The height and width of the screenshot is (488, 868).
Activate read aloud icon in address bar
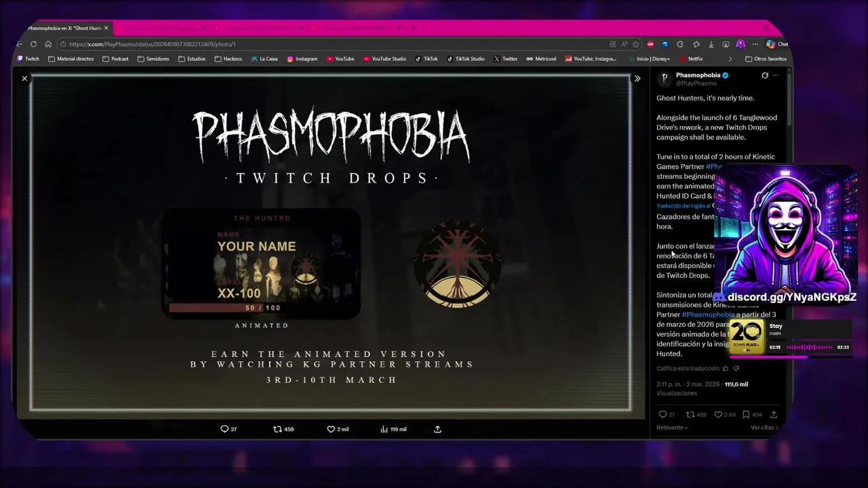tap(625, 44)
